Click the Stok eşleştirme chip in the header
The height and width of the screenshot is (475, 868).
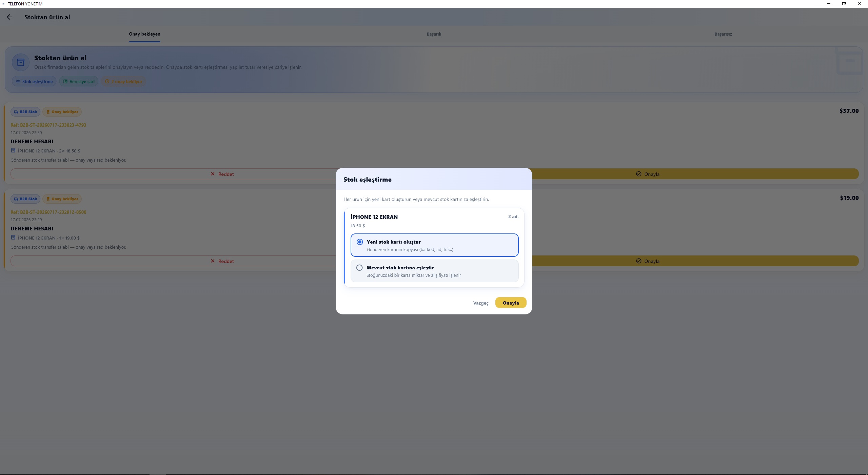coord(34,81)
